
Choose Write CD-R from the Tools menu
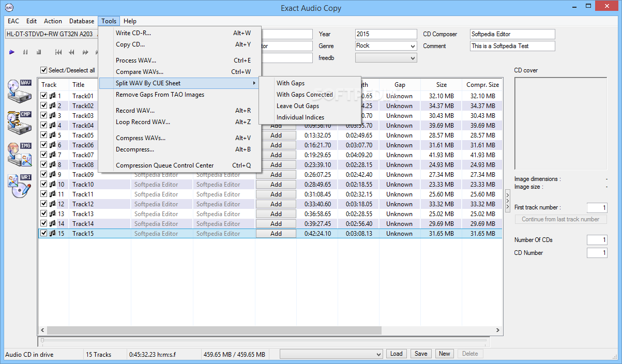click(179, 33)
